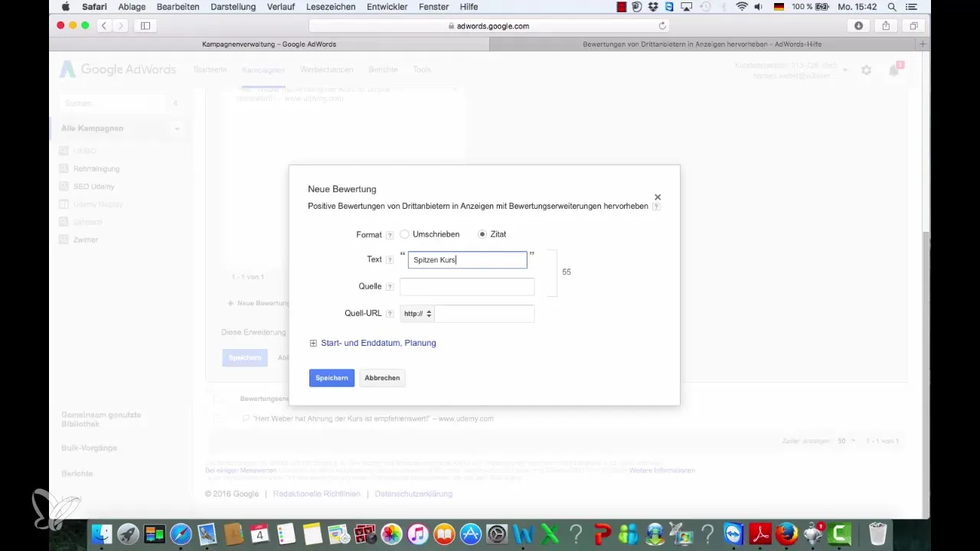The image size is (980, 551).
Task: Select SEO Udemy campaign in sidebar
Action: (x=93, y=186)
